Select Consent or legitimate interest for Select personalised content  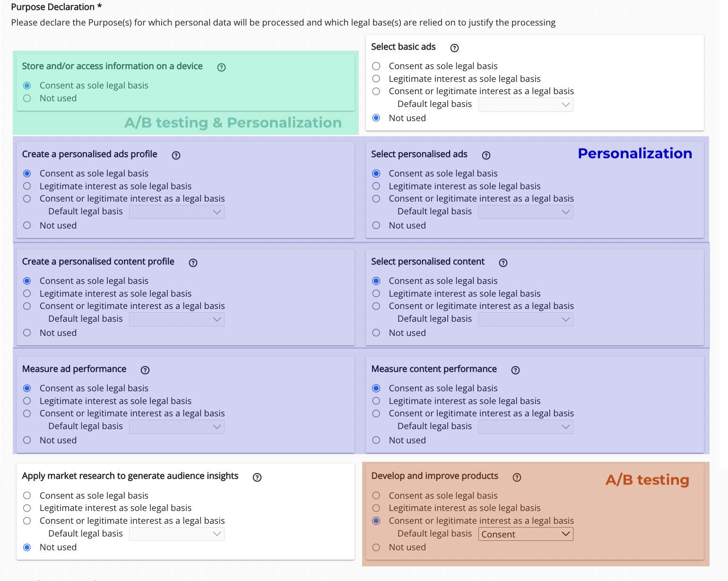376,306
